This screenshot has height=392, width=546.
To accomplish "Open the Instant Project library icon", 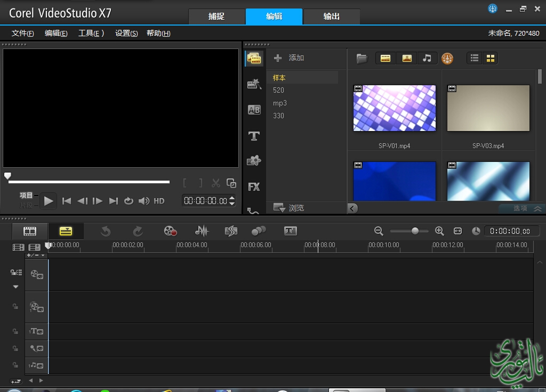I will pos(254,84).
